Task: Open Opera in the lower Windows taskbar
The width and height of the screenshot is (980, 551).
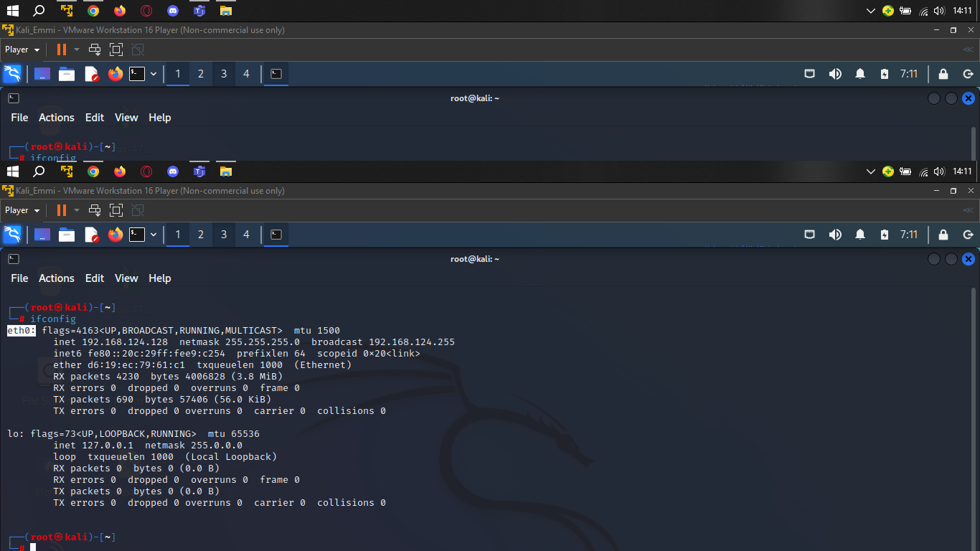Action: point(146,171)
